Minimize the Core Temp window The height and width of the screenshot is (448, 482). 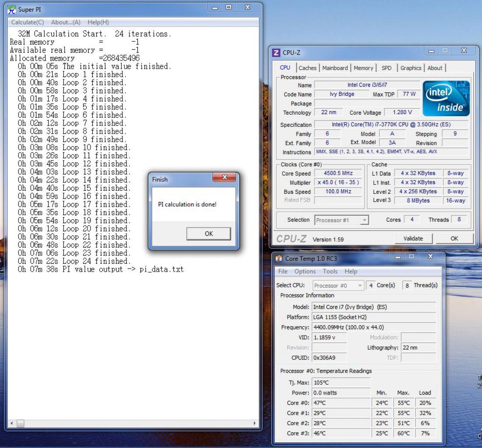[x=398, y=257]
